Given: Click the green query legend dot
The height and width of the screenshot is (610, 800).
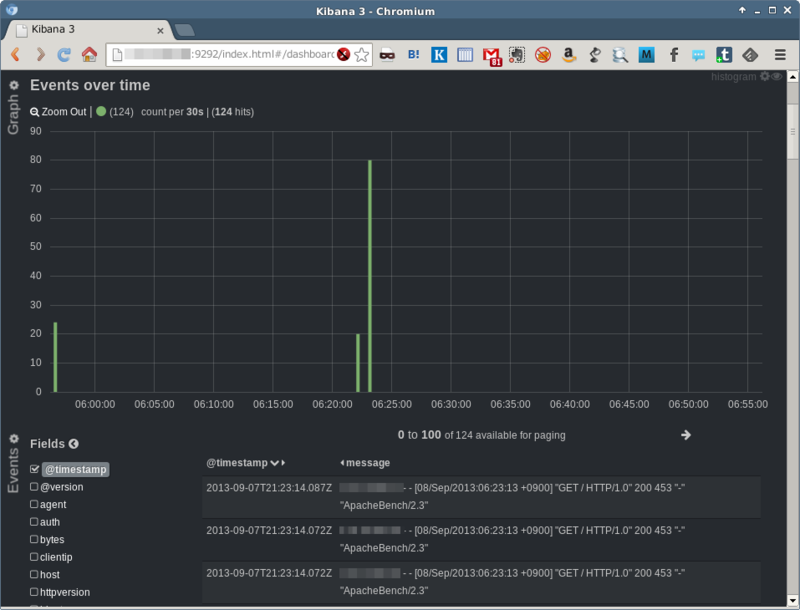Looking at the screenshot, I should point(101,111).
